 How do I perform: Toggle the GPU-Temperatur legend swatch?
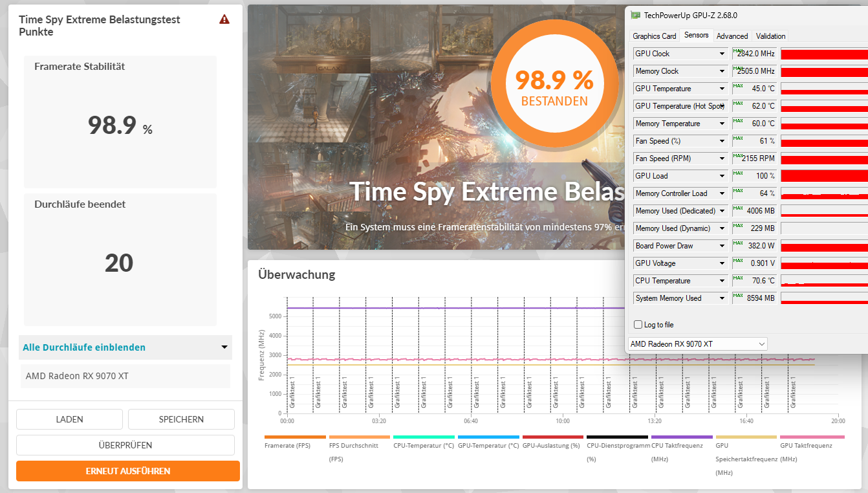click(x=488, y=437)
